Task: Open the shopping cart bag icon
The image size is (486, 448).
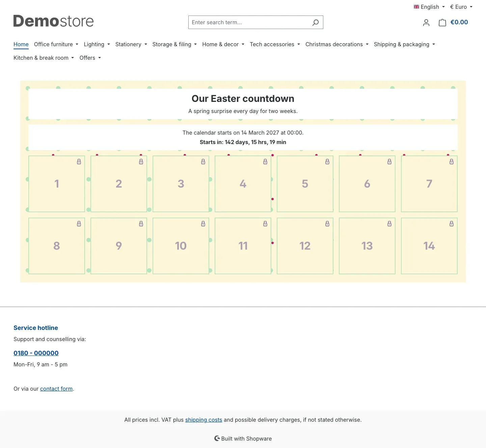Action: click(442, 23)
